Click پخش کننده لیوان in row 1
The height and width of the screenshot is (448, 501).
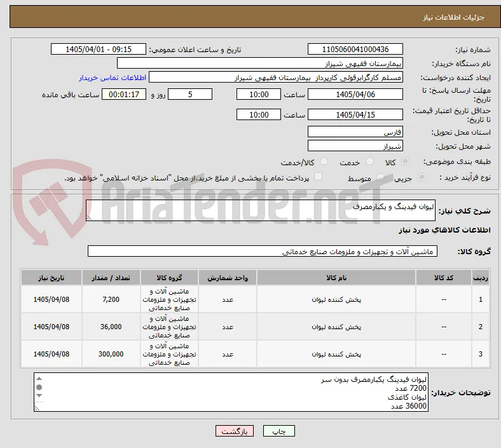pyautogui.click(x=336, y=299)
